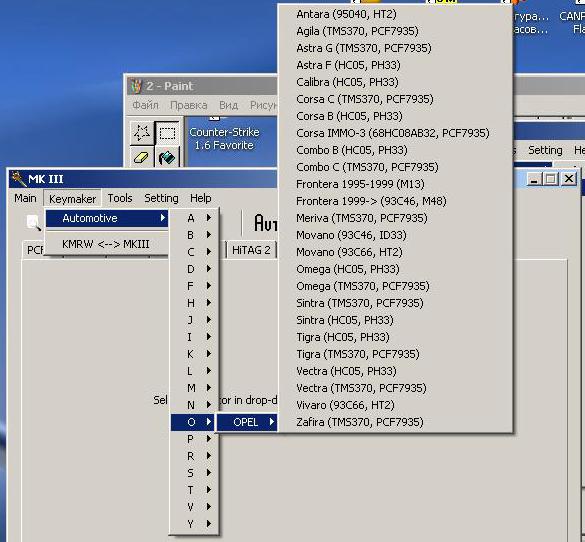Viewport: 585px width, 542px height.
Task: Select Vivaro (93C66, HT2)
Action: pos(395,405)
